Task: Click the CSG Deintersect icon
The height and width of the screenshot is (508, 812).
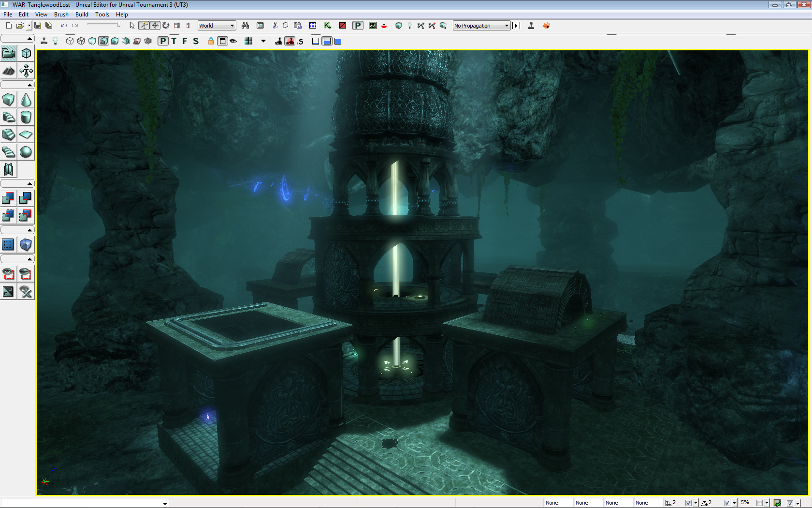Action: pos(26,215)
